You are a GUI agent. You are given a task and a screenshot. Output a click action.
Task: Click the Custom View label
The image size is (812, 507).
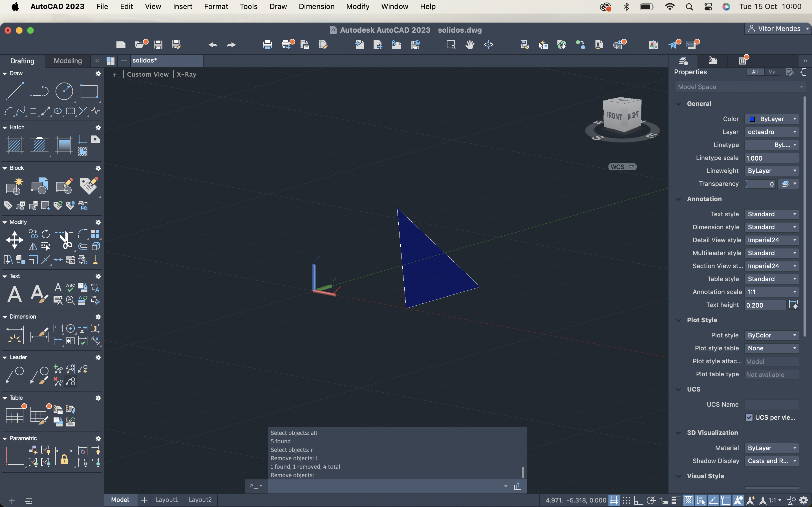(x=148, y=74)
